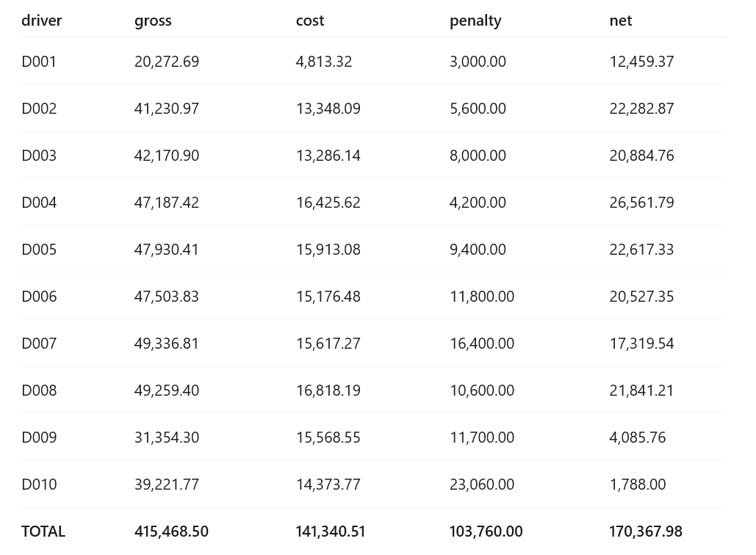The image size is (756, 555).
Task: Select penalty value 4,200.00
Action: pyautogui.click(x=478, y=203)
